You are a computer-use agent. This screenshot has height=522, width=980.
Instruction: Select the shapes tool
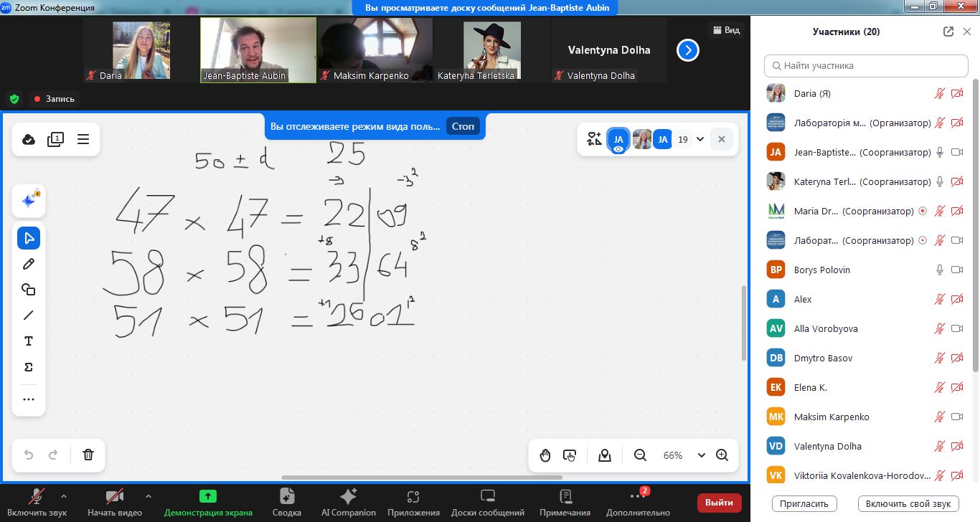pyautogui.click(x=29, y=290)
